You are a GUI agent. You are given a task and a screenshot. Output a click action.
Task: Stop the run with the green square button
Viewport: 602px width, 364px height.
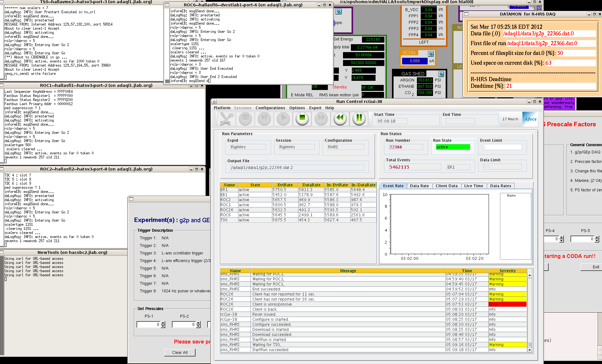(x=302, y=119)
